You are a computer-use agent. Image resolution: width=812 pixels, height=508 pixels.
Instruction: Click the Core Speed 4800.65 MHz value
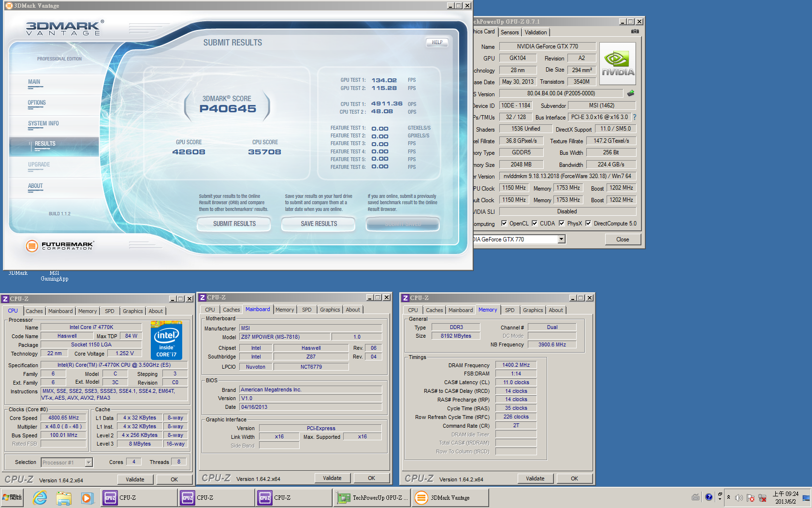click(63, 418)
